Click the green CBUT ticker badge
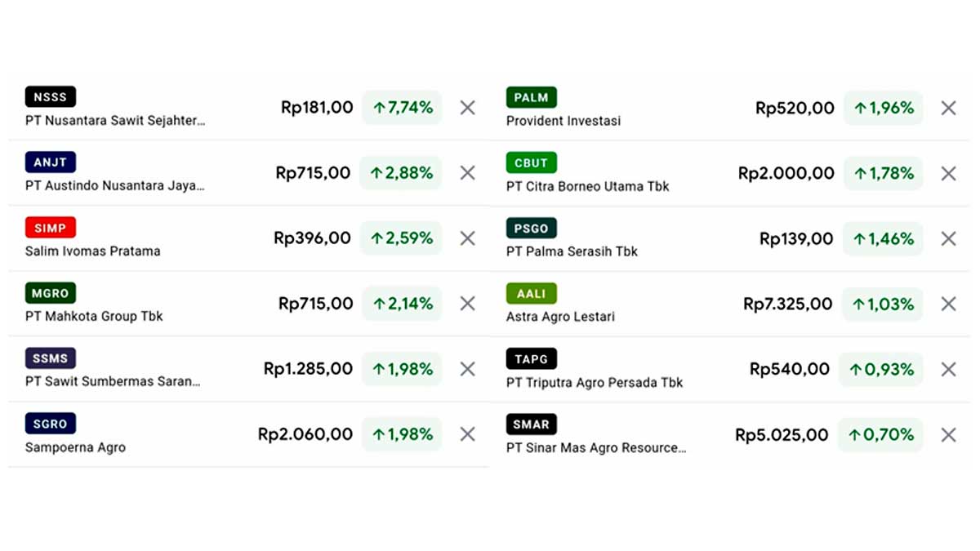 coord(531,162)
